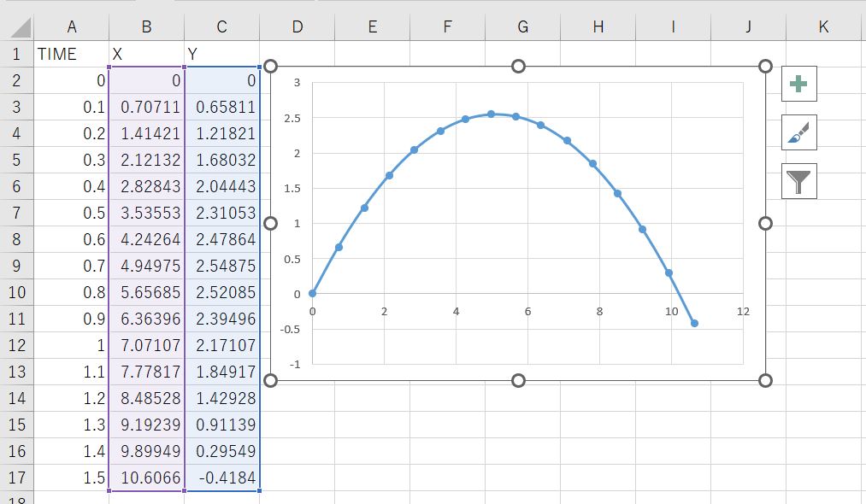Click the chart's bottom-right resize handle
Viewport: 866px width, 504px height.
pos(765,380)
